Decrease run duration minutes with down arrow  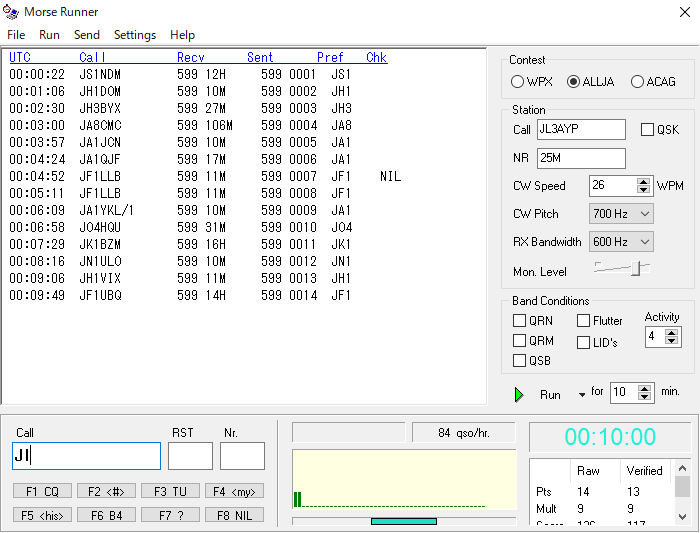(x=644, y=396)
